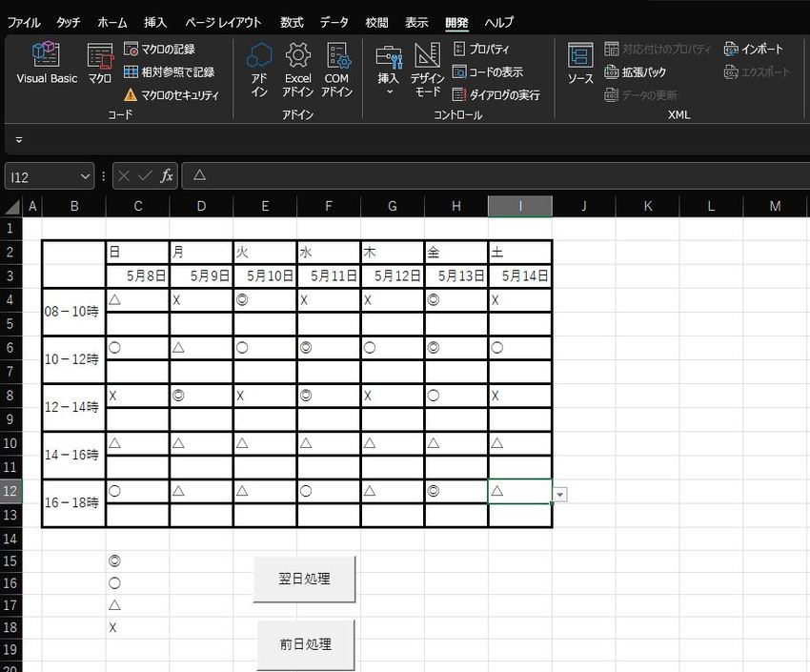Select the 5月8日 date cell

137,275
